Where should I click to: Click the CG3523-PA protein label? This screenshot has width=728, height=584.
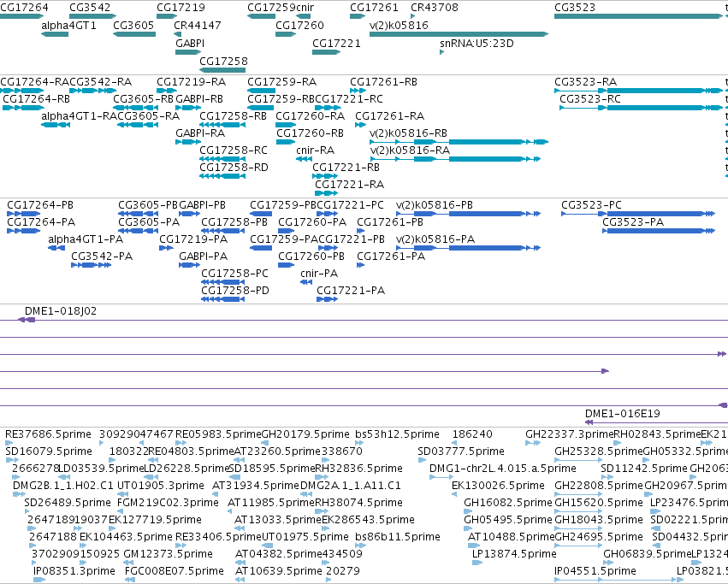633,222
